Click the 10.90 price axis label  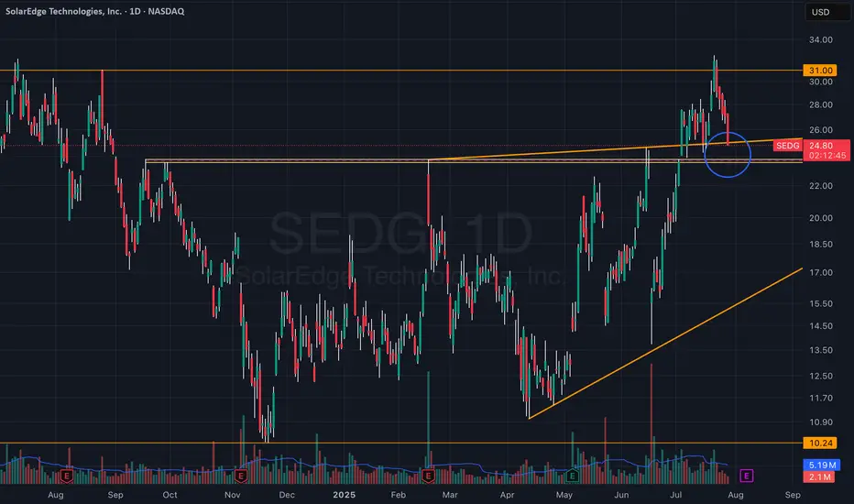click(x=821, y=422)
